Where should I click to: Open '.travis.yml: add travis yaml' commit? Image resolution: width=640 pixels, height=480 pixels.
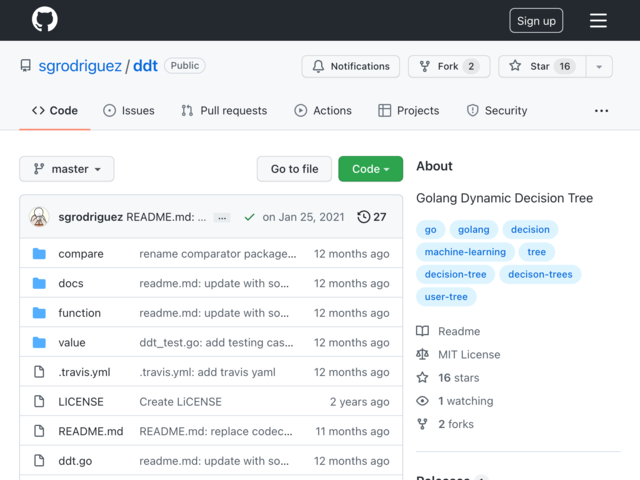pyautogui.click(x=207, y=372)
